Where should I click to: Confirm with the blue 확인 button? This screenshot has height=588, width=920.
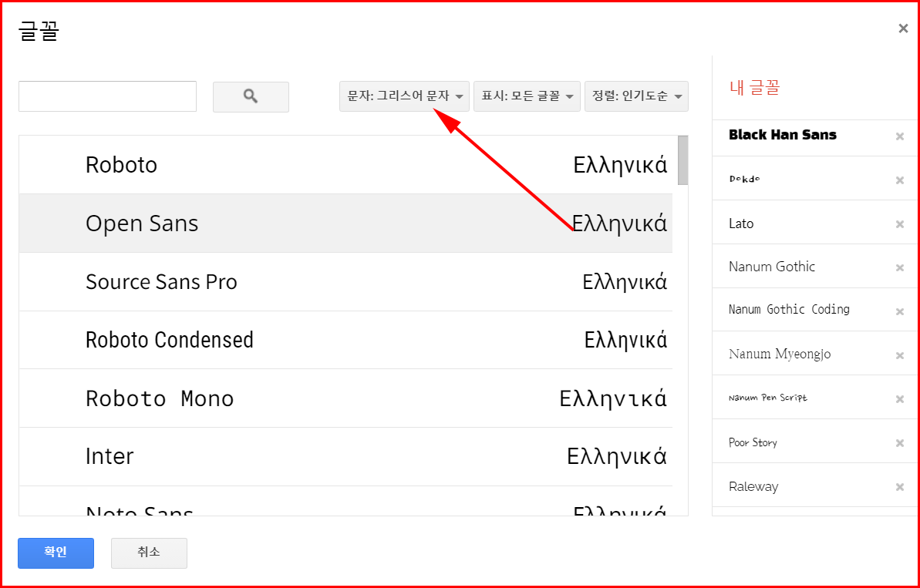point(56,553)
